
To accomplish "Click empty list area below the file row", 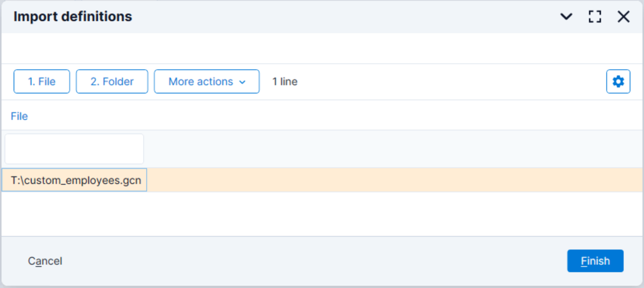I will point(322,214).
